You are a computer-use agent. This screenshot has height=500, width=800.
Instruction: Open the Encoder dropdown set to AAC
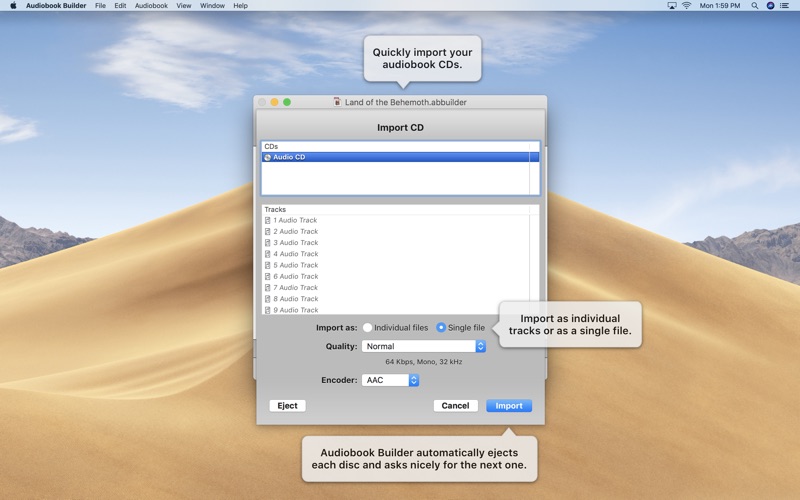(390, 380)
